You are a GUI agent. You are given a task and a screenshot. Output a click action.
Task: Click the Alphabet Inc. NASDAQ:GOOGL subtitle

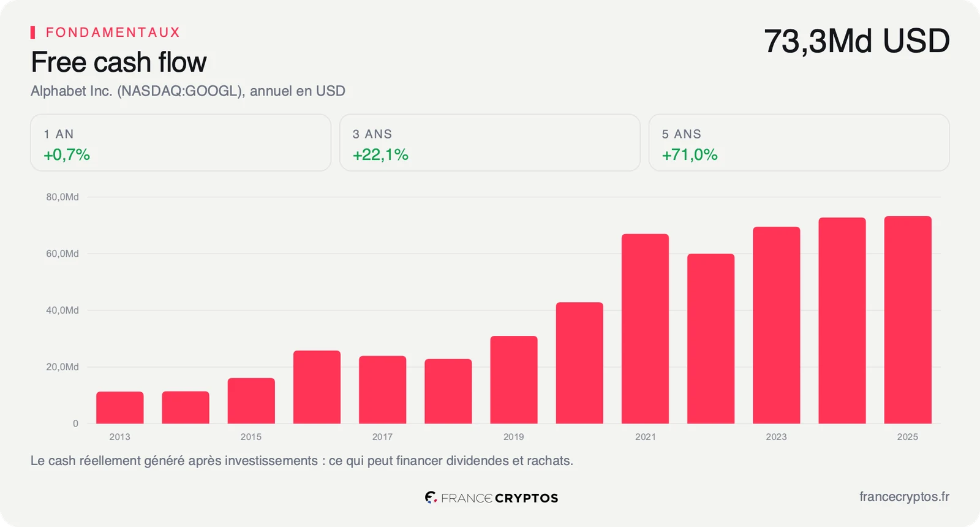188,91
